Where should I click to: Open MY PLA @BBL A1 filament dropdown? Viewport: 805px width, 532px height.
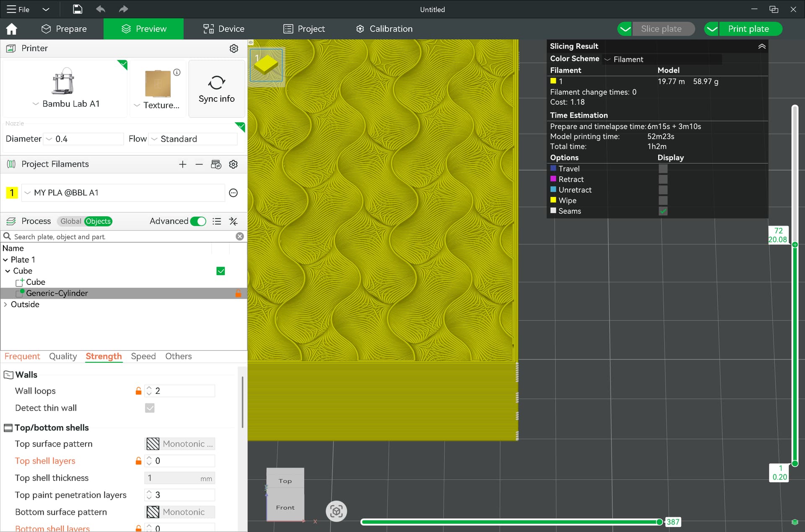(123, 193)
